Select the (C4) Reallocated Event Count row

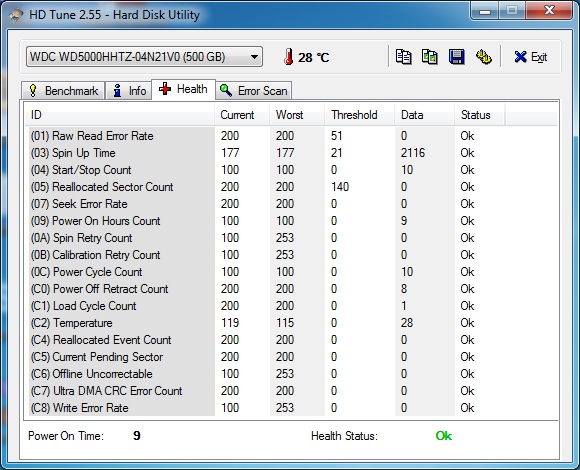pyautogui.click(x=291, y=340)
